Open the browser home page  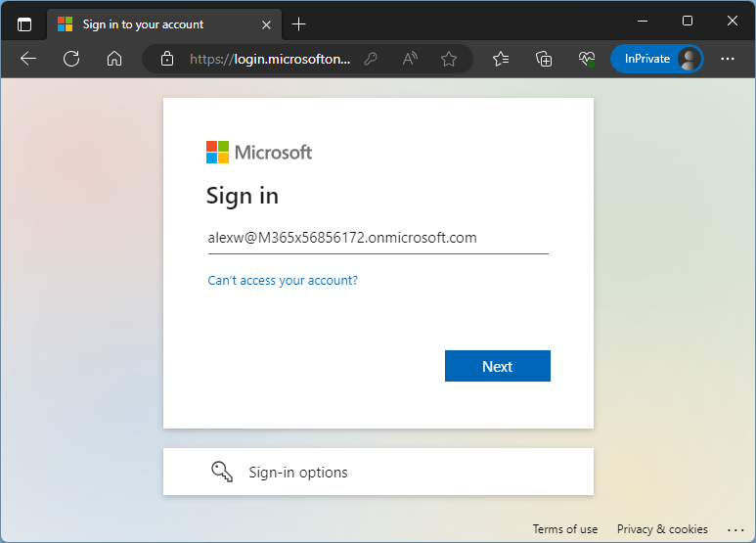(114, 59)
